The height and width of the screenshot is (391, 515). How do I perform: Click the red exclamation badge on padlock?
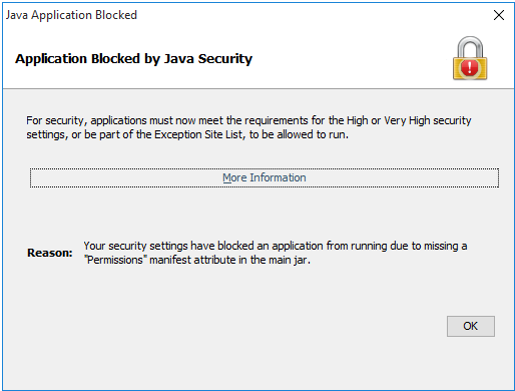(x=469, y=68)
